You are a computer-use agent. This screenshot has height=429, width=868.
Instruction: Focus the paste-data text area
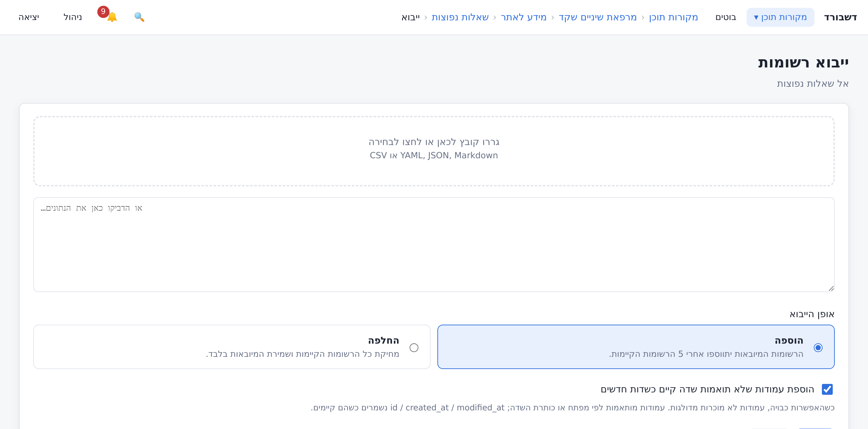pyautogui.click(x=434, y=245)
